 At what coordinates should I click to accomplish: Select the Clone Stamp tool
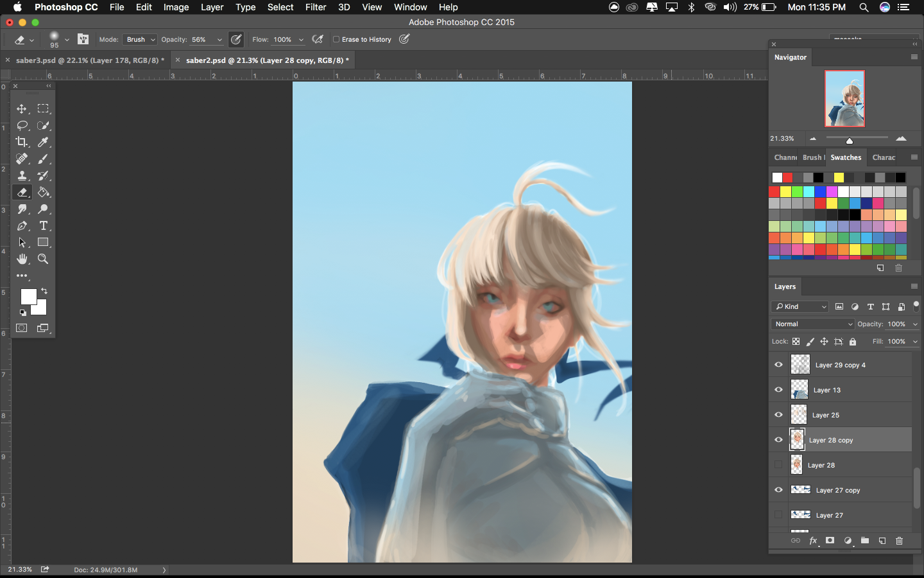22,175
